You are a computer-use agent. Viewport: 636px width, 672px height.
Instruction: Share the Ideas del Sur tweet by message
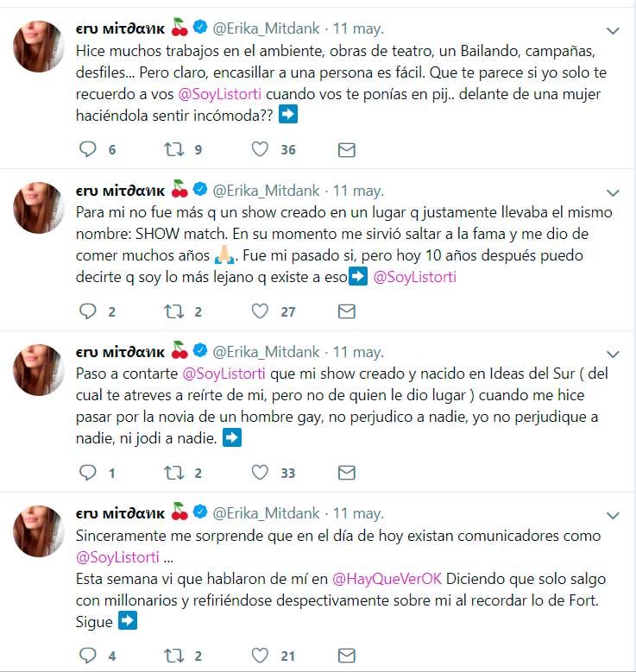click(x=347, y=473)
